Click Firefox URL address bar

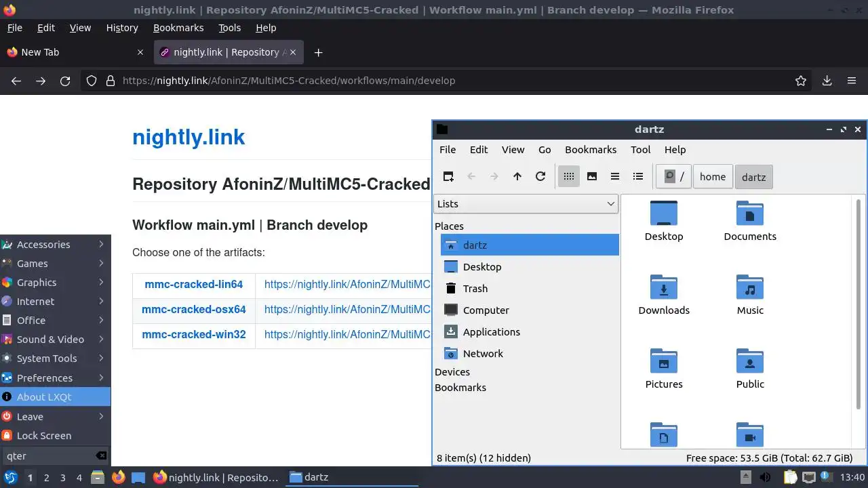click(x=448, y=81)
